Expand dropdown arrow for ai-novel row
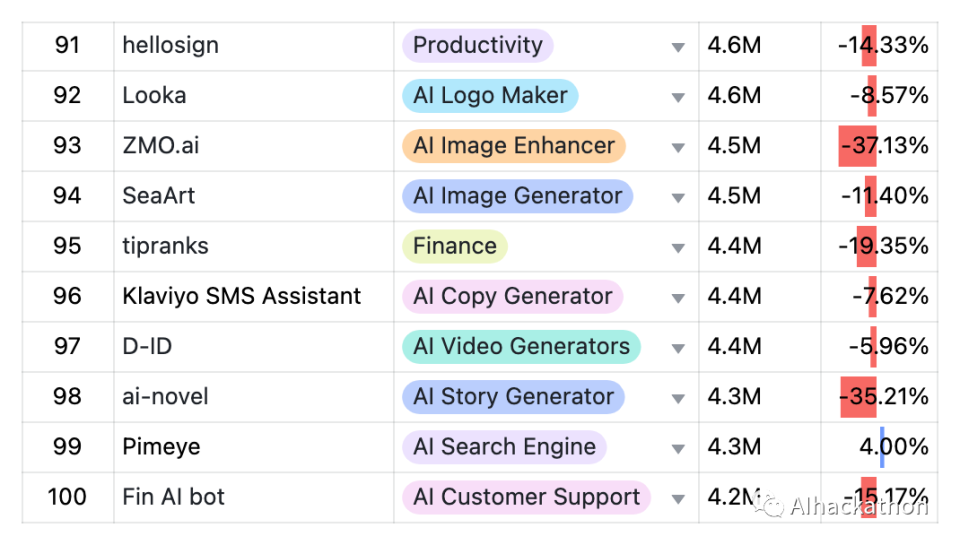 [x=678, y=398]
